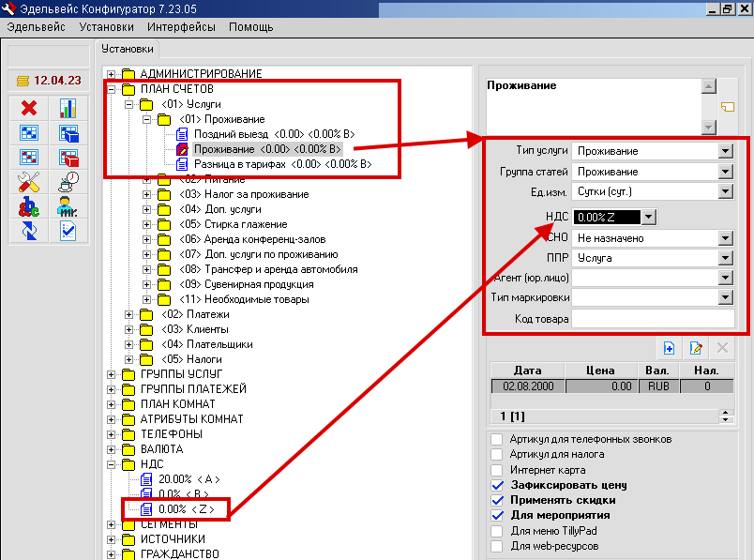Click the 'Код товара' input field
This screenshot has height=560, width=754.
(653, 319)
